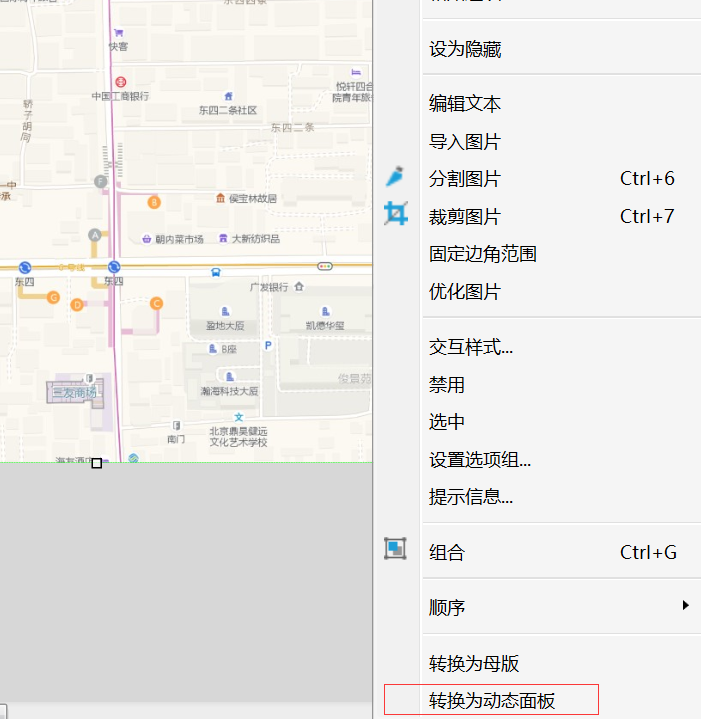Click 凯德华玺 building icon
701x719 pixels.
tap(325, 312)
